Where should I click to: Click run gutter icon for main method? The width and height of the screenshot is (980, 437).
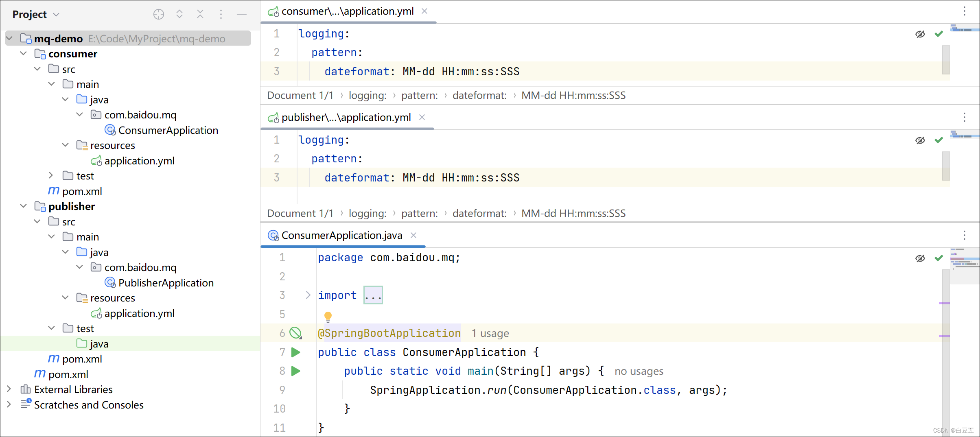[x=296, y=371]
